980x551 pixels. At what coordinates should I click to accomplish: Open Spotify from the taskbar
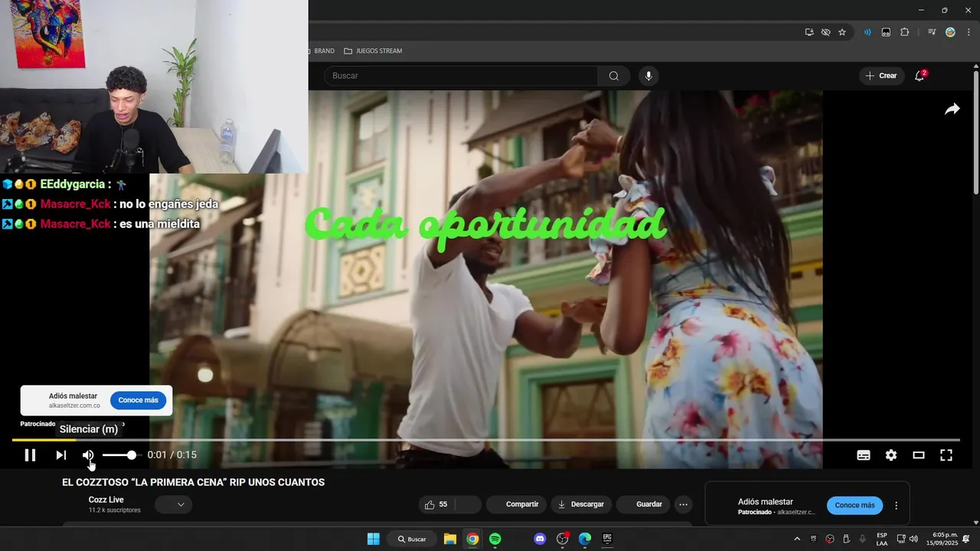[495, 539]
